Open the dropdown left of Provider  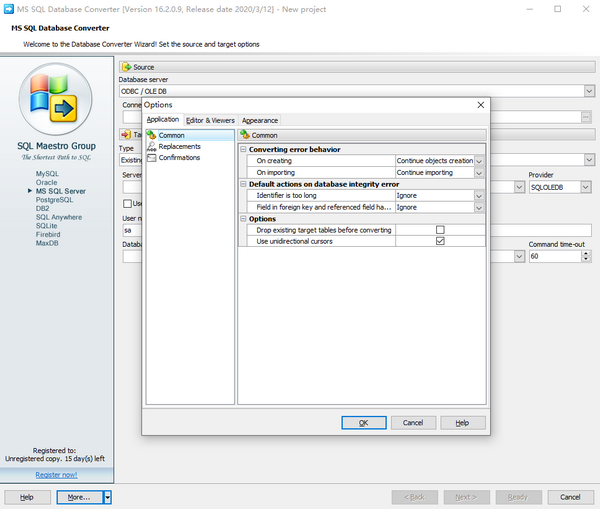tap(519, 187)
